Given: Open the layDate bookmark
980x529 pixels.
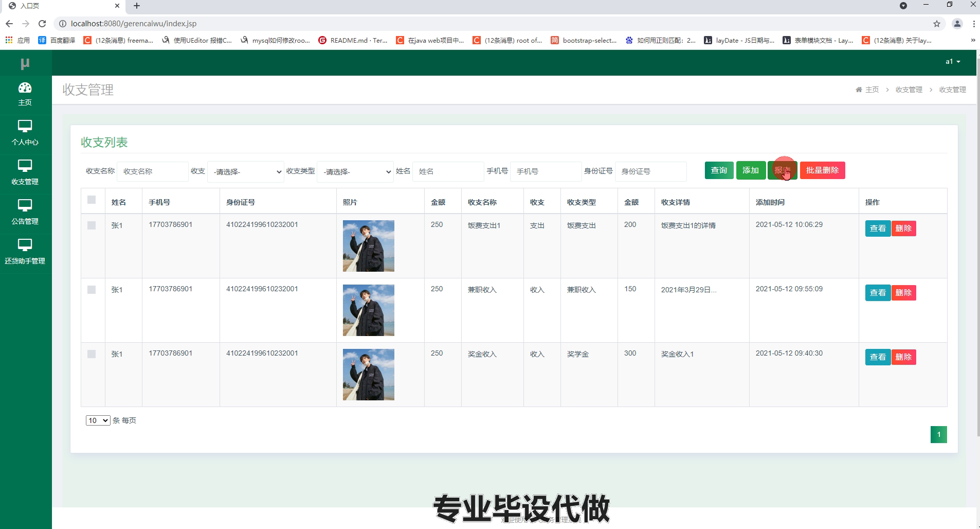Looking at the screenshot, I should [x=739, y=40].
